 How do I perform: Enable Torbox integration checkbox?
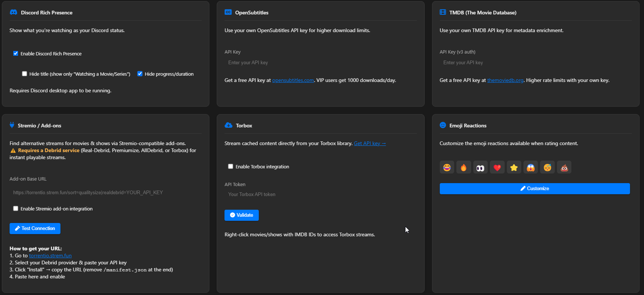tap(230, 167)
